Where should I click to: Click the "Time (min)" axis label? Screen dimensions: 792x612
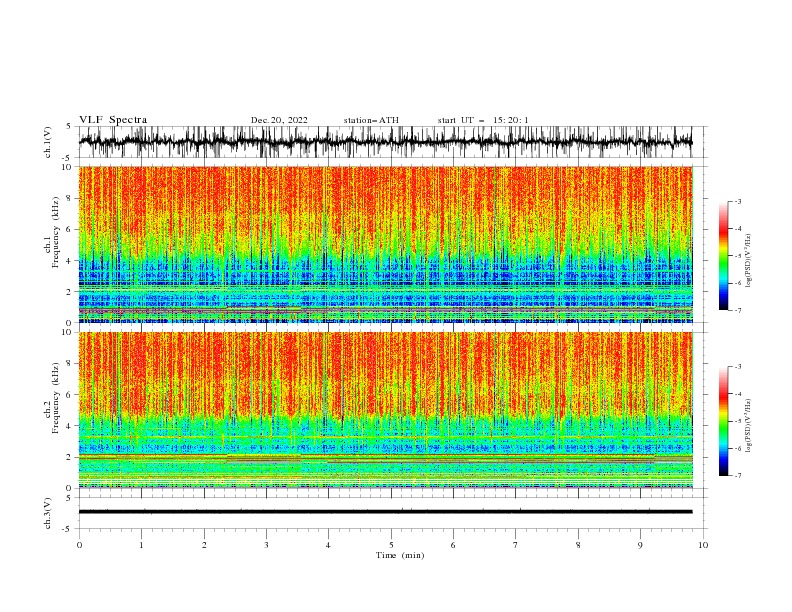coord(400,555)
